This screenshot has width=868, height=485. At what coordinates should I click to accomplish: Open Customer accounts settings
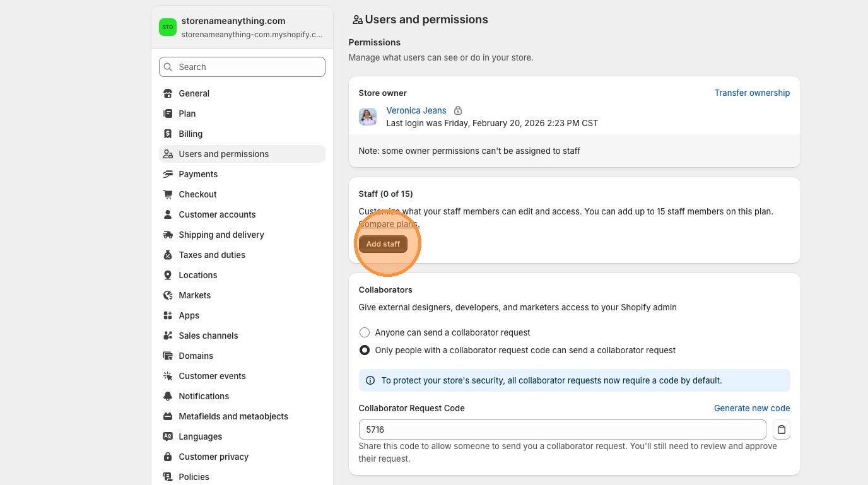[242, 214]
